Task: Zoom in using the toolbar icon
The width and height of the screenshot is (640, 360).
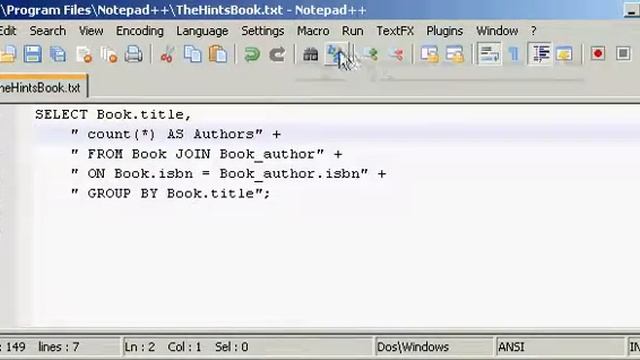Action: click(370, 54)
